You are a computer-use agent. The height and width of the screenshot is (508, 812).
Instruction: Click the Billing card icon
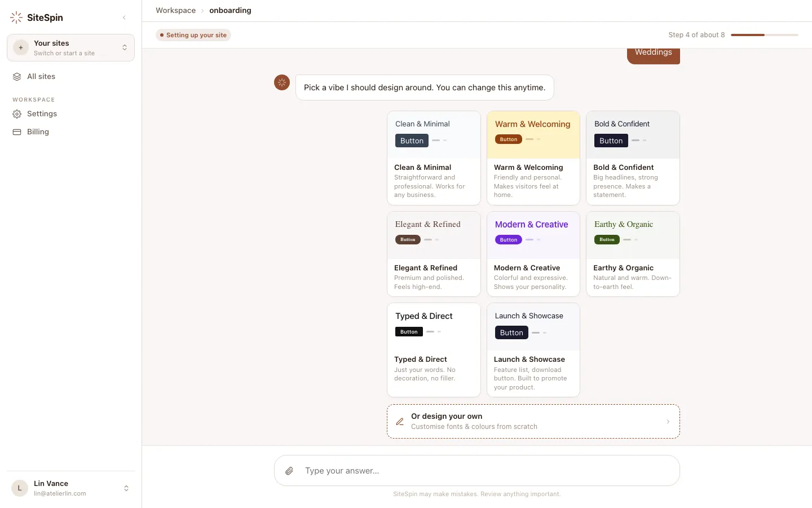tap(17, 132)
